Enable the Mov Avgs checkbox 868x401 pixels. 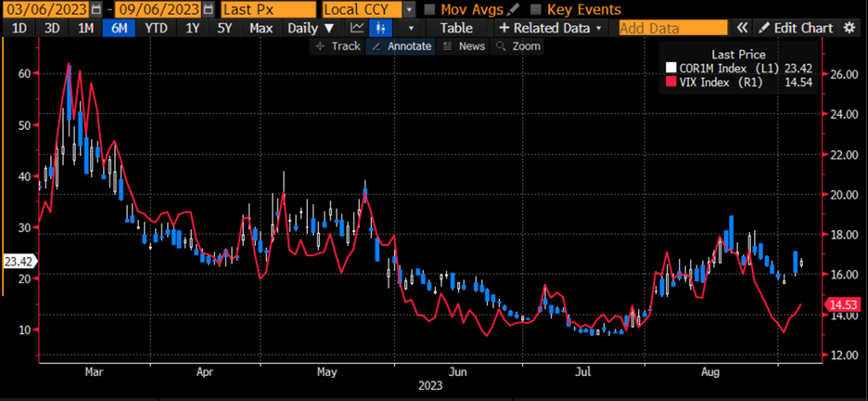click(428, 9)
